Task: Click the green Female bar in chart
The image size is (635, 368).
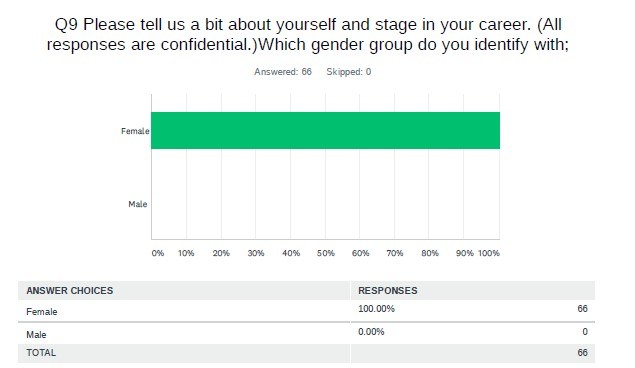Action: pyautogui.click(x=326, y=130)
